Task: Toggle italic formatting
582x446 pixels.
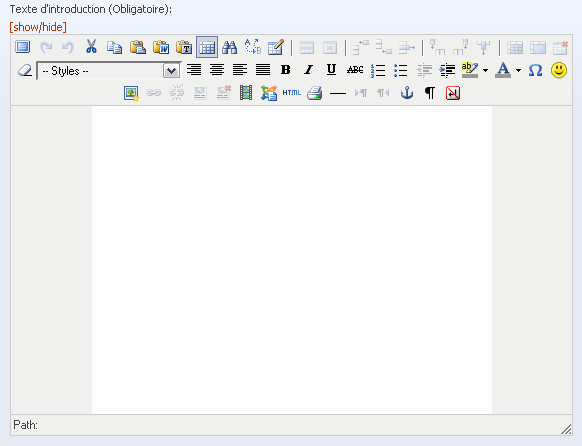Action: (x=308, y=70)
